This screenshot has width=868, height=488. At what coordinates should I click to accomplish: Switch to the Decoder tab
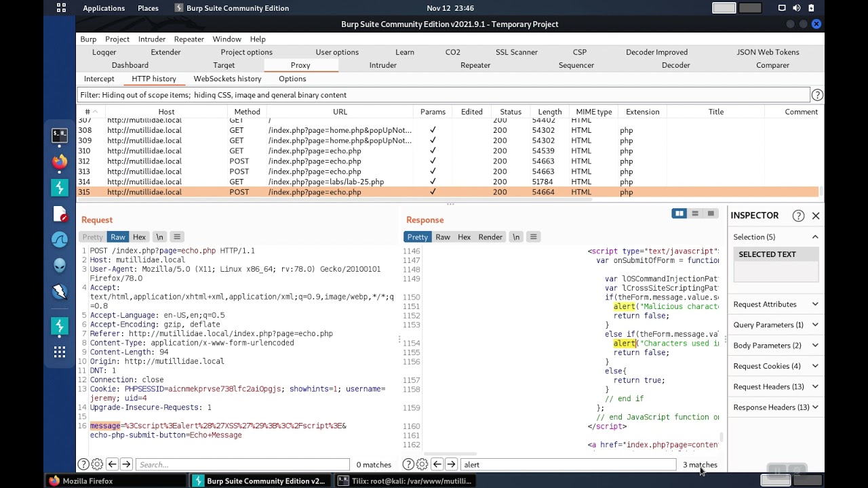coord(676,65)
